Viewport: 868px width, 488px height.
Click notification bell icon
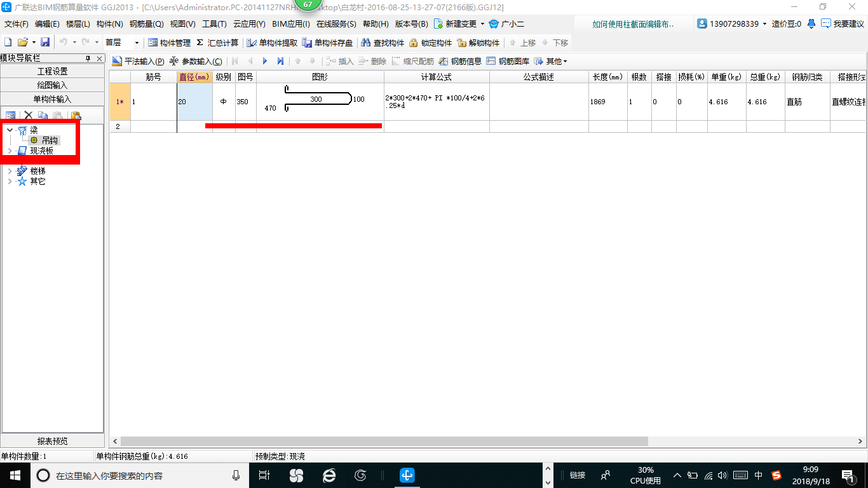pos(811,24)
